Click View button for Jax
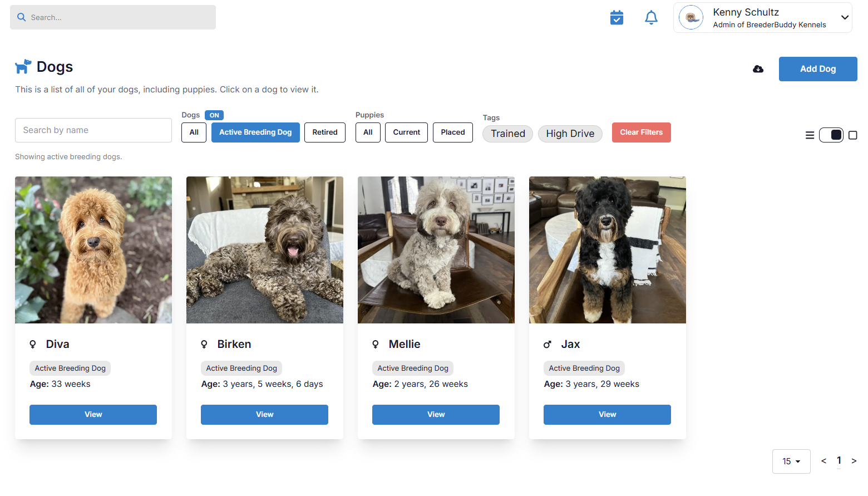The height and width of the screenshot is (496, 868). tap(607, 415)
